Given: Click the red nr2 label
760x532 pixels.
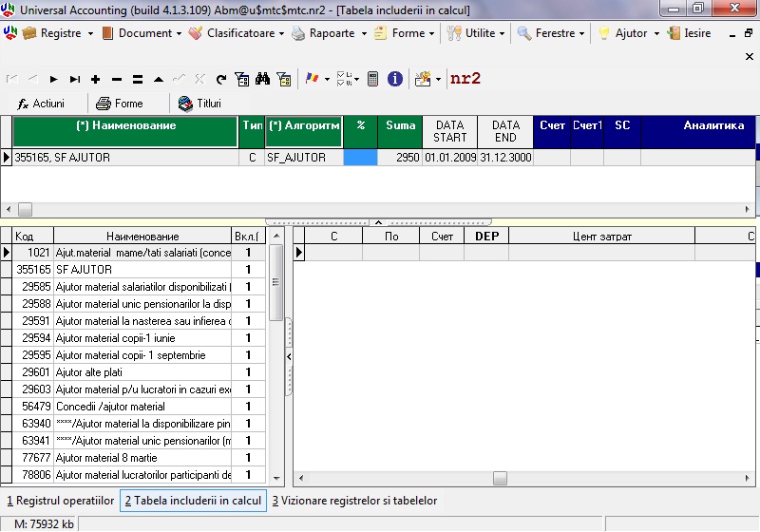Looking at the screenshot, I should pyautogui.click(x=465, y=78).
